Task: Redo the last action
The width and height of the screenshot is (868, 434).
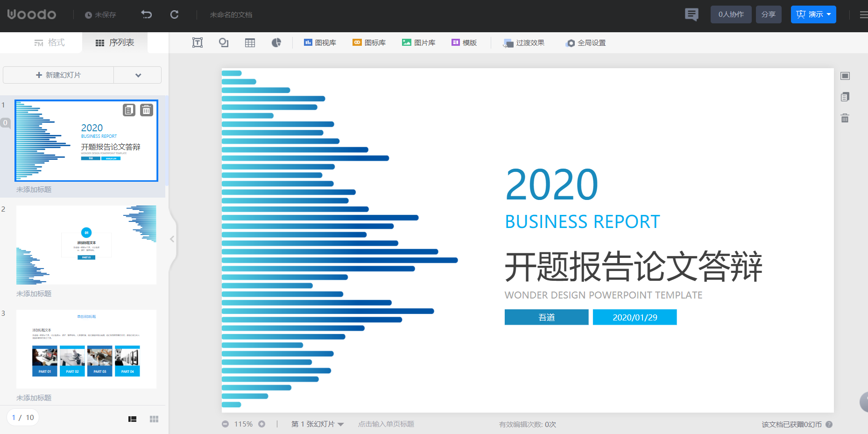Action: pyautogui.click(x=174, y=14)
